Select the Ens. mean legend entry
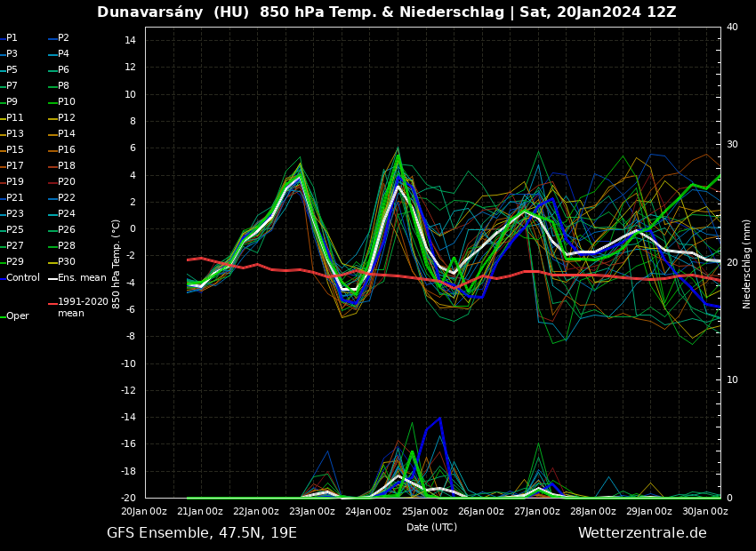The height and width of the screenshot is (551, 756). [x=82, y=278]
